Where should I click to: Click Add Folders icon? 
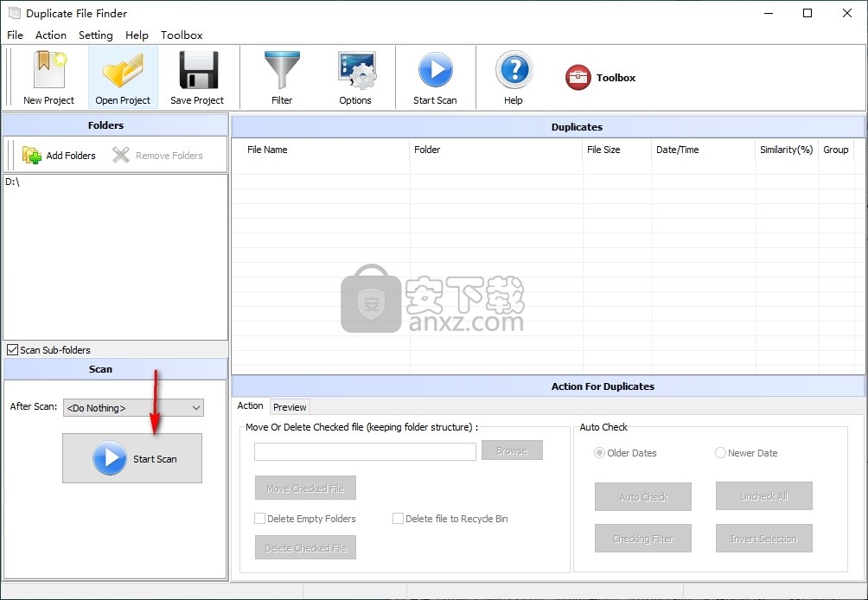[31, 155]
